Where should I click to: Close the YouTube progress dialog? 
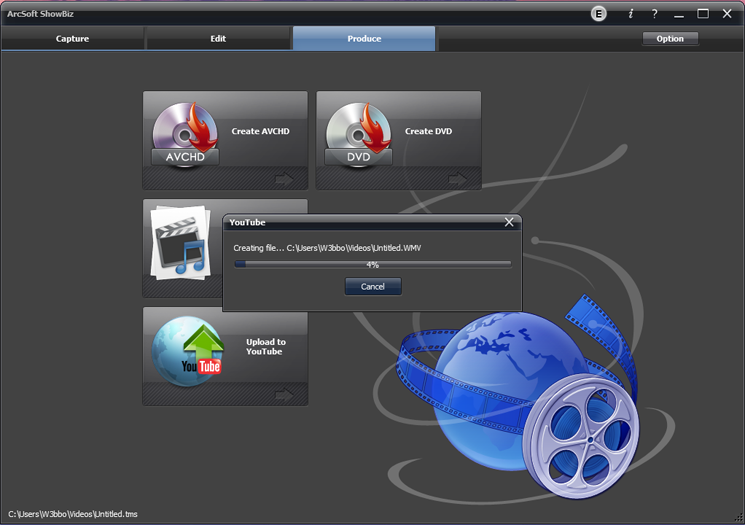(x=509, y=222)
